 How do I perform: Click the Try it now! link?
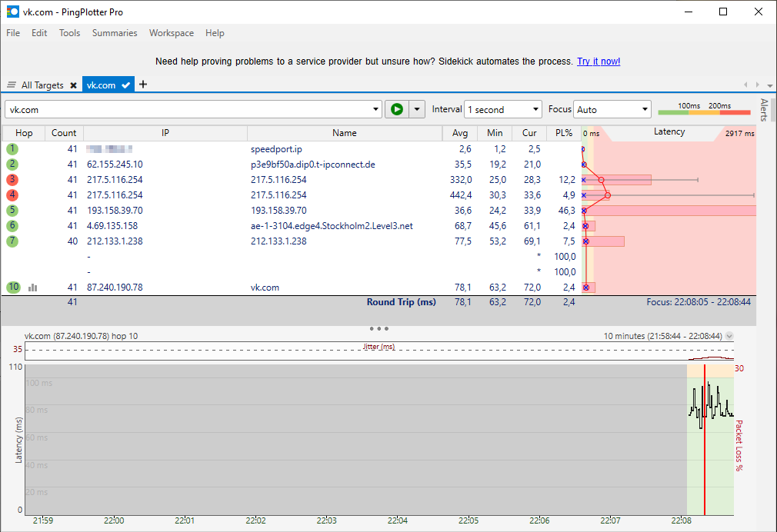click(x=599, y=62)
